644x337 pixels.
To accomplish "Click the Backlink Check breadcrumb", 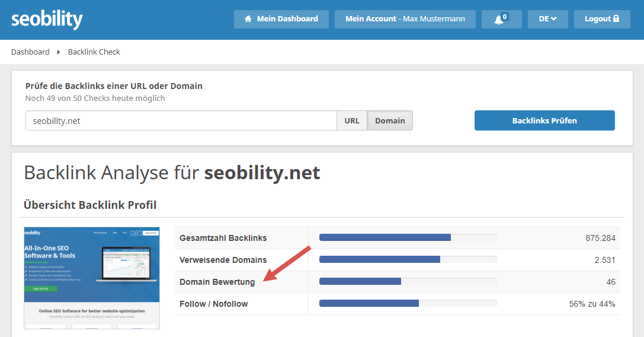I will [94, 52].
